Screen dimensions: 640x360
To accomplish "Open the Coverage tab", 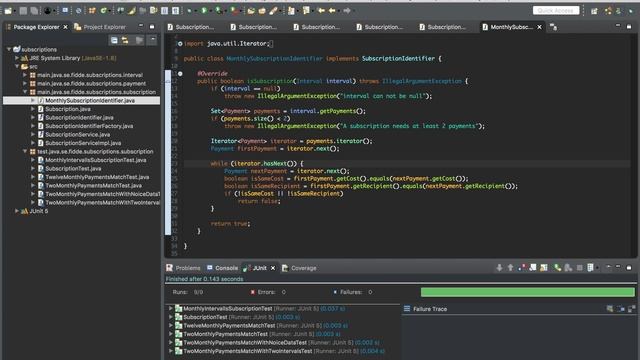I will (x=299, y=268).
